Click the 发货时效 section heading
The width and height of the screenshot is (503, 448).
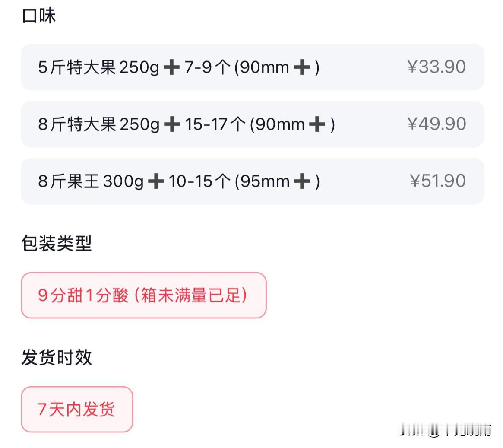57,357
